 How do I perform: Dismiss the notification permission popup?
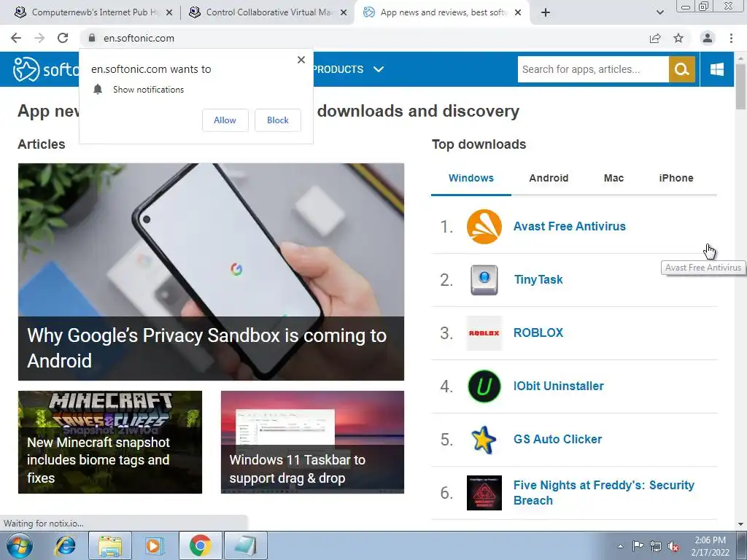301,60
